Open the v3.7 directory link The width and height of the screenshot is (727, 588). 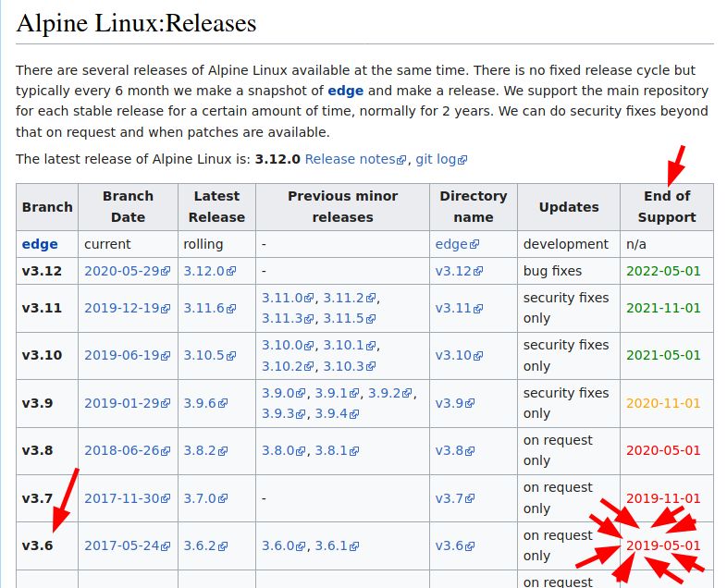point(454,498)
